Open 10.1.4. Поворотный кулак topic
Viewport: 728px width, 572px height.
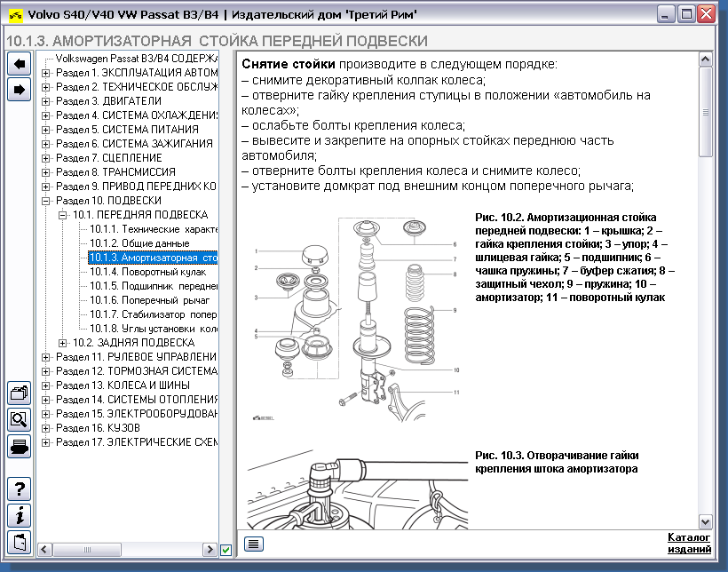[x=147, y=272]
